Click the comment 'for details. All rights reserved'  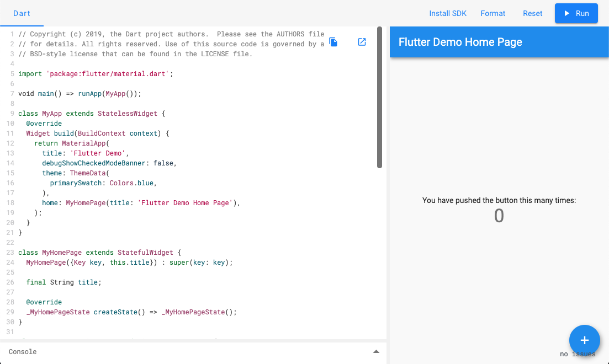point(171,44)
